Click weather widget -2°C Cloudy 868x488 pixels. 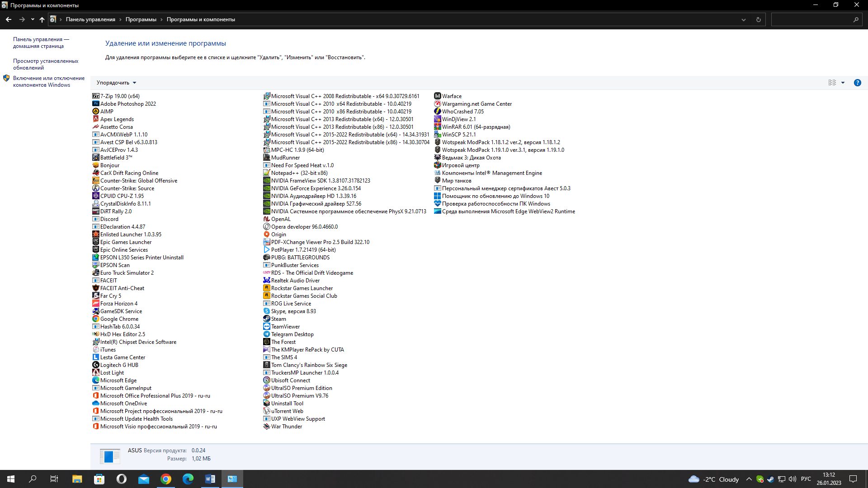pos(713,479)
